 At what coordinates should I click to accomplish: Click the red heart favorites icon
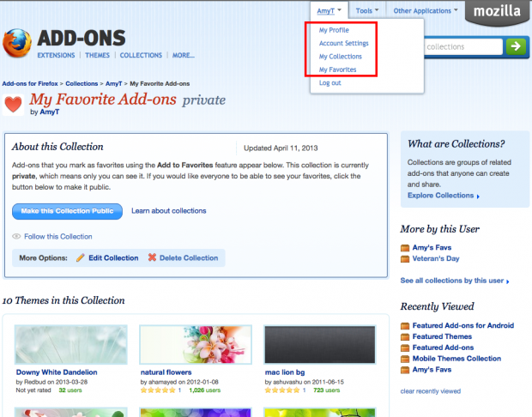(14, 105)
